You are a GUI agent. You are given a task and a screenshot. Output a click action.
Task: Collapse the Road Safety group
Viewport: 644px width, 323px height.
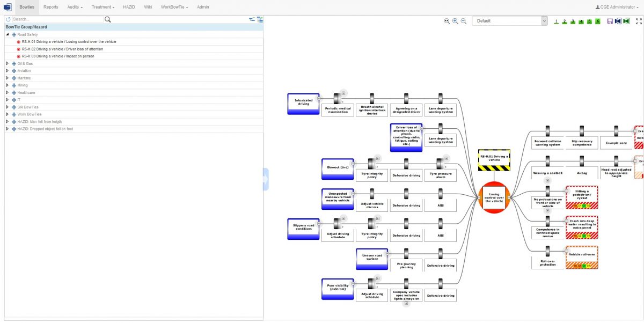[x=8, y=34]
